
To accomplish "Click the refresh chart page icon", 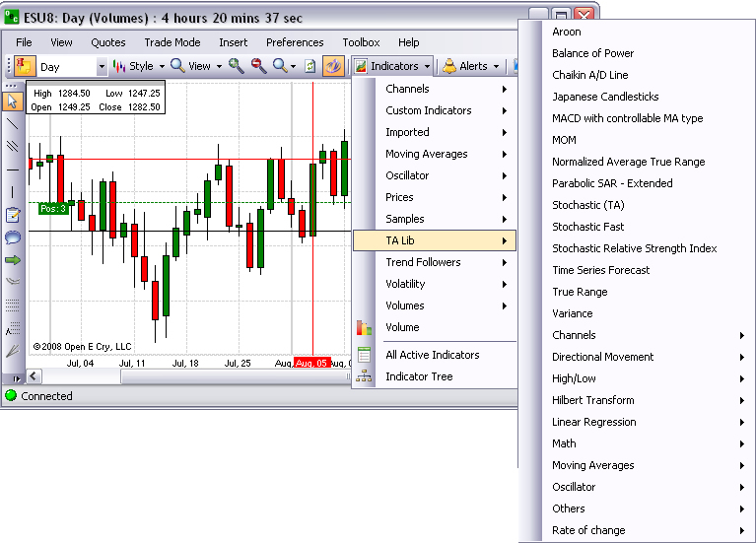I will [x=310, y=66].
